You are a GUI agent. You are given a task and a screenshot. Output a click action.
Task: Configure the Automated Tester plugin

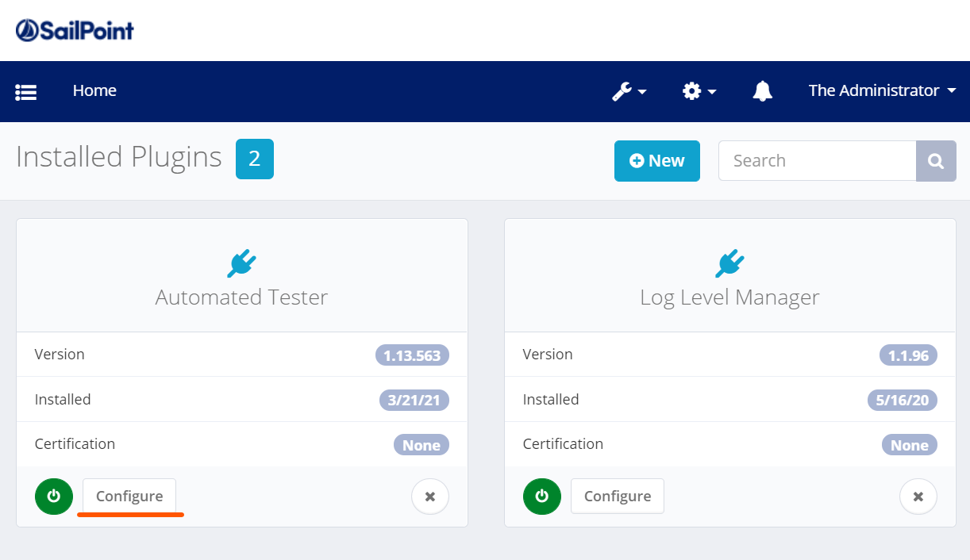coord(129,497)
